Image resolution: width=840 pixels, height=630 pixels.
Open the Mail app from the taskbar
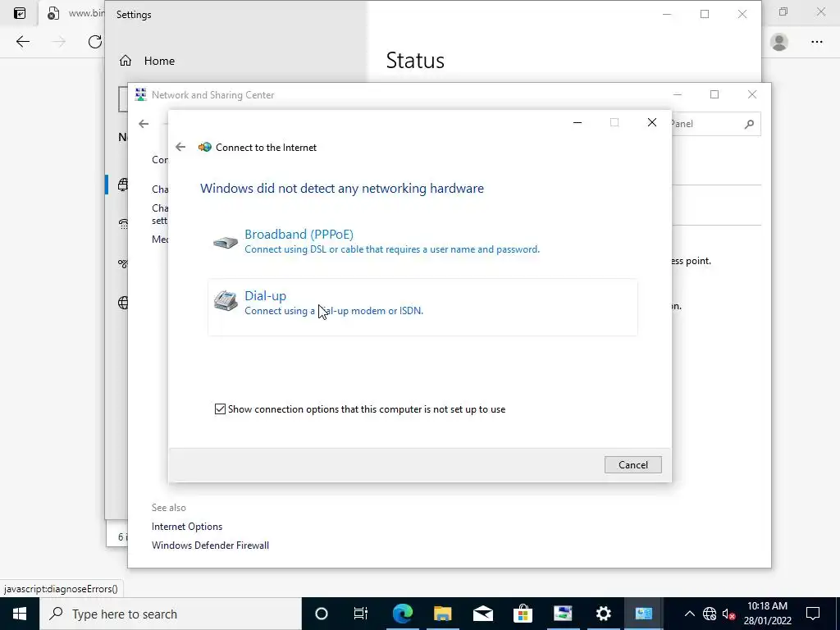click(x=482, y=614)
